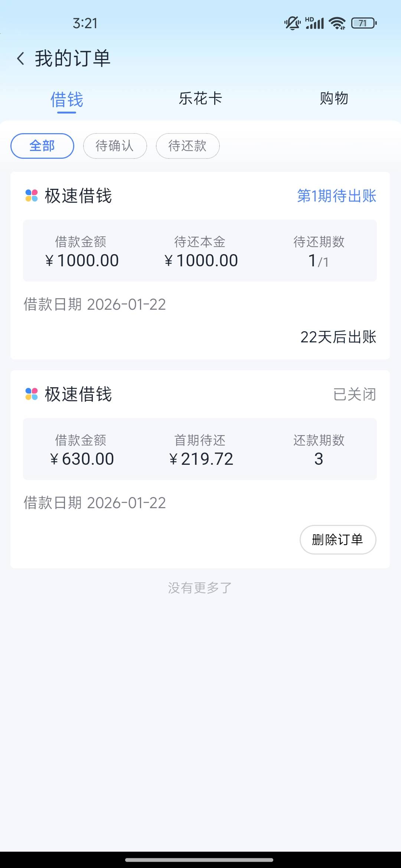Tap the 22天后出账 text
The height and width of the screenshot is (868, 401).
tap(338, 337)
